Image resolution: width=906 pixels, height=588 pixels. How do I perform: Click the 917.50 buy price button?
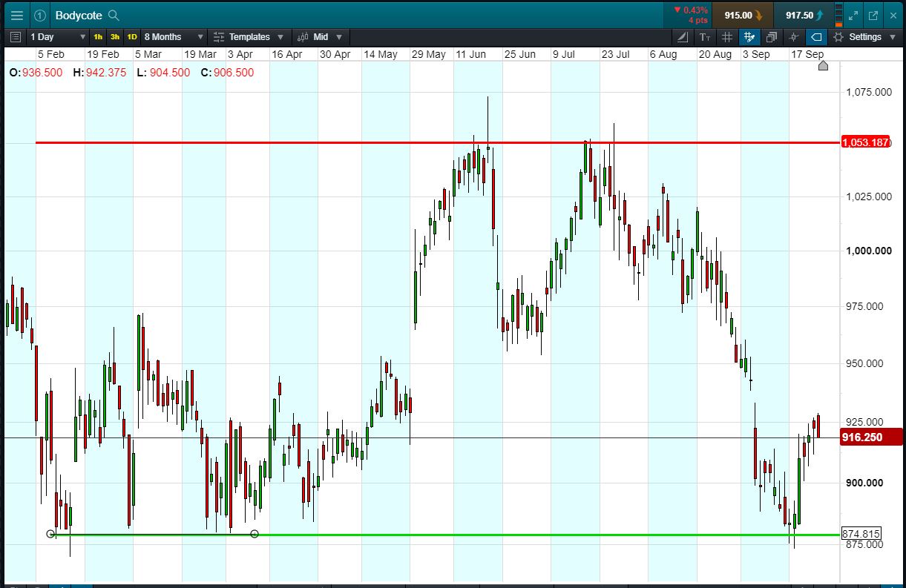click(x=804, y=15)
